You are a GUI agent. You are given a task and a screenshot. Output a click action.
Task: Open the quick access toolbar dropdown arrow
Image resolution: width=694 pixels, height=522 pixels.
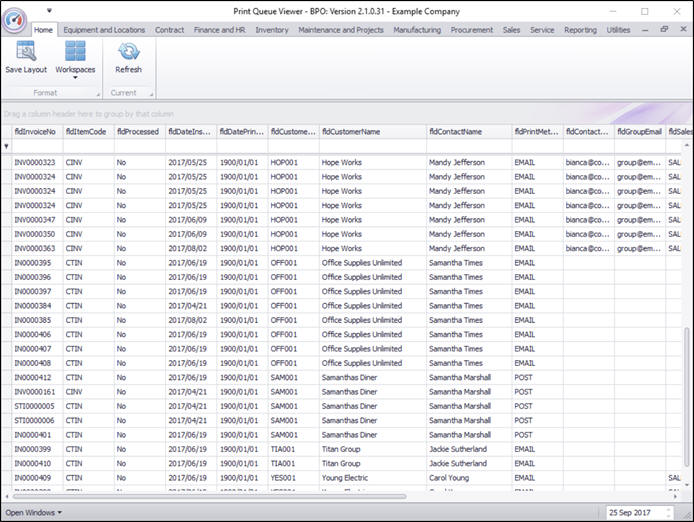coord(49,11)
